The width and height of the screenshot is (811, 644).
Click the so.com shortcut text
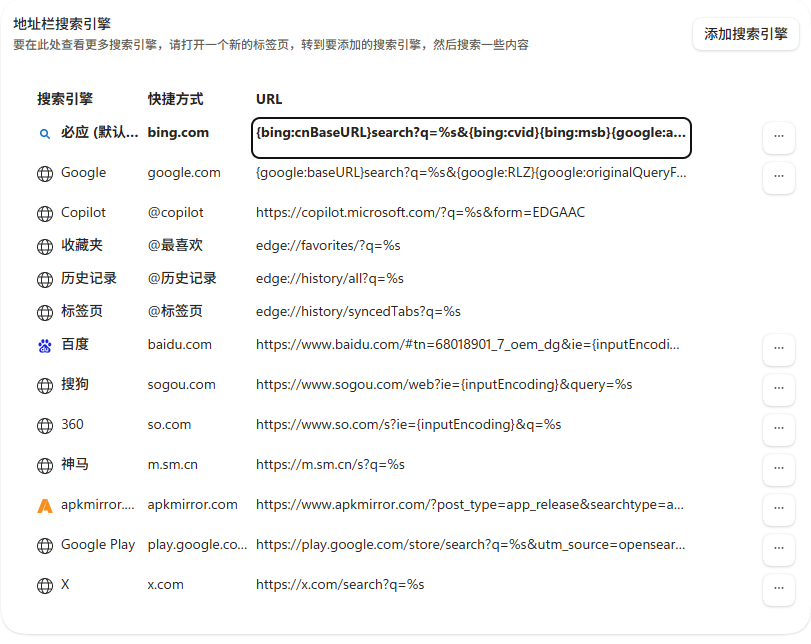pyautogui.click(x=169, y=425)
